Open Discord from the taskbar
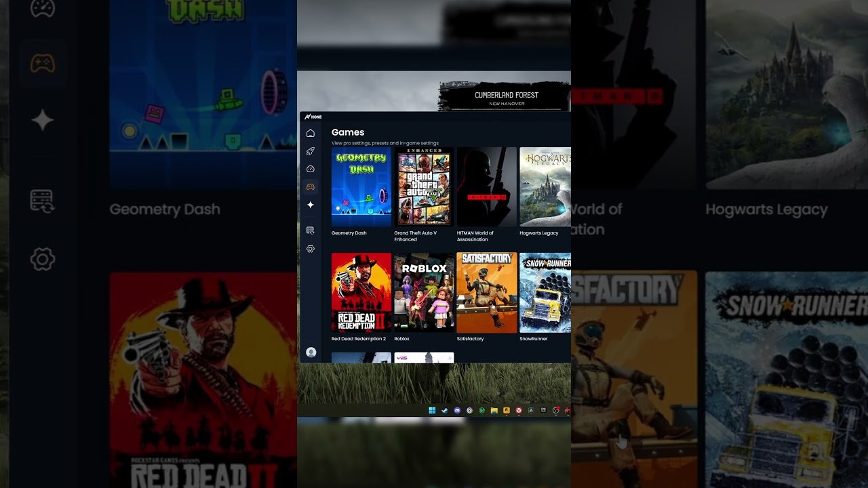 click(457, 410)
